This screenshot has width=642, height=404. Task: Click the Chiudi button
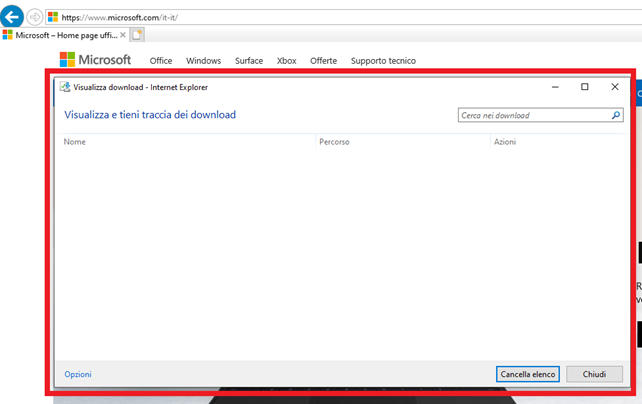coord(595,374)
